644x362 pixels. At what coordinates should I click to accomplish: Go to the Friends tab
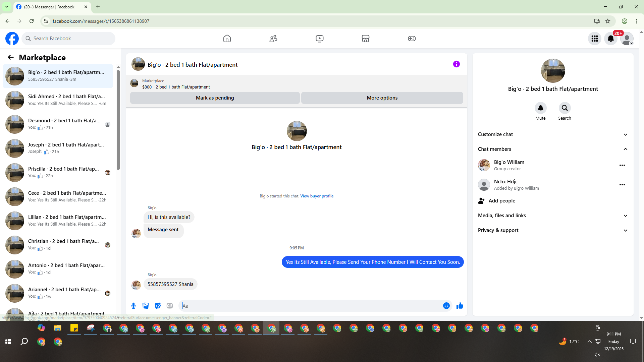(x=273, y=39)
